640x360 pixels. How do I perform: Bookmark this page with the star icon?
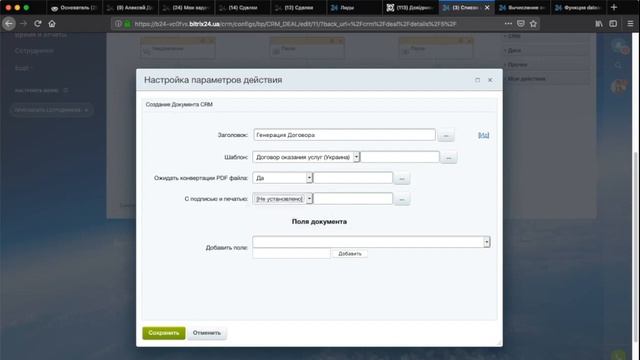pyautogui.click(x=533, y=24)
